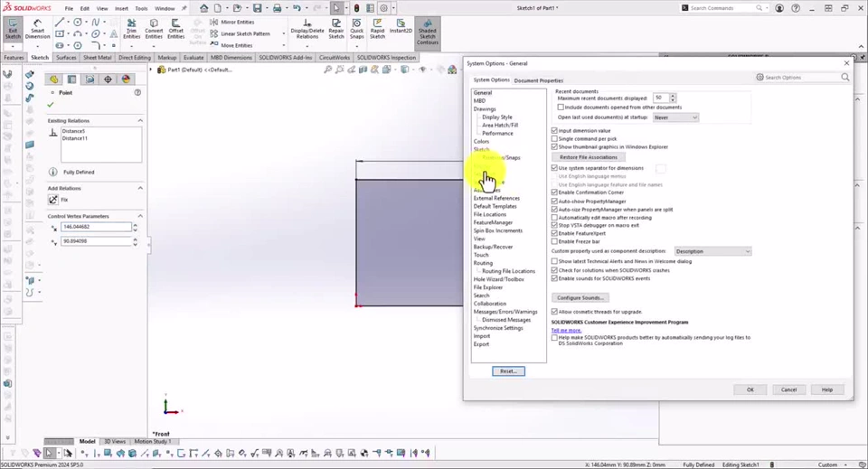Click the user account icon in title bar
The height and width of the screenshot is (469, 868).
coord(779,8)
